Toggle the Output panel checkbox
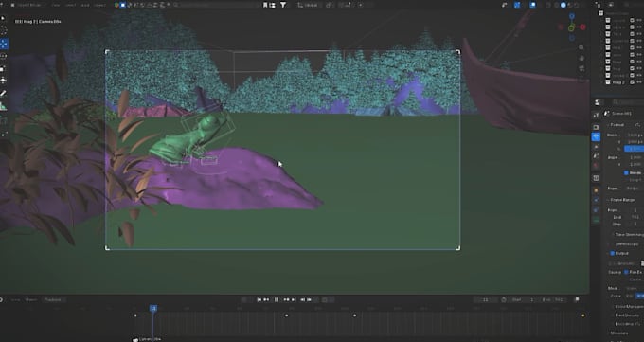The height and width of the screenshot is (342, 644). click(x=613, y=253)
